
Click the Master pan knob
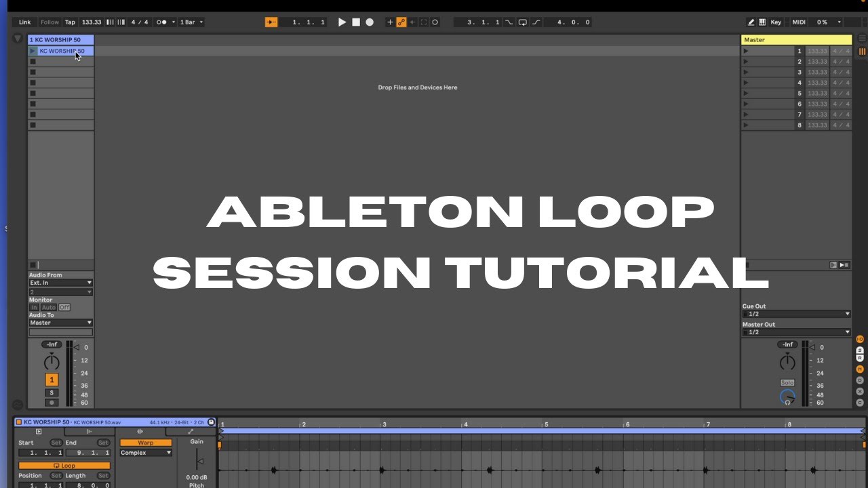[787, 362]
